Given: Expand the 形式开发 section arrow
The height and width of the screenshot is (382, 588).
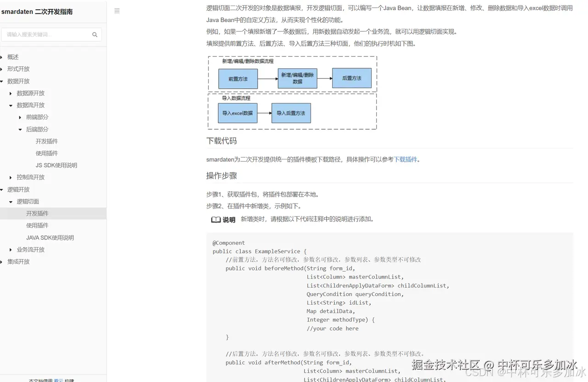Looking at the screenshot, I should click(x=2, y=69).
